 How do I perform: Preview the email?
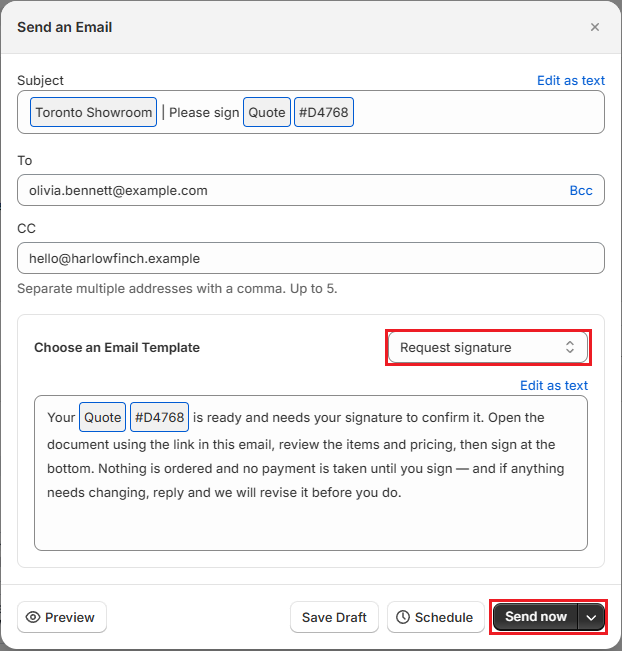point(62,617)
